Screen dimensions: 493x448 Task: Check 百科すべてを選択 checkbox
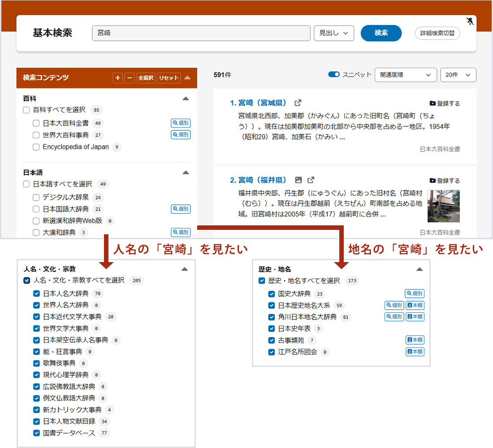pyautogui.click(x=26, y=110)
